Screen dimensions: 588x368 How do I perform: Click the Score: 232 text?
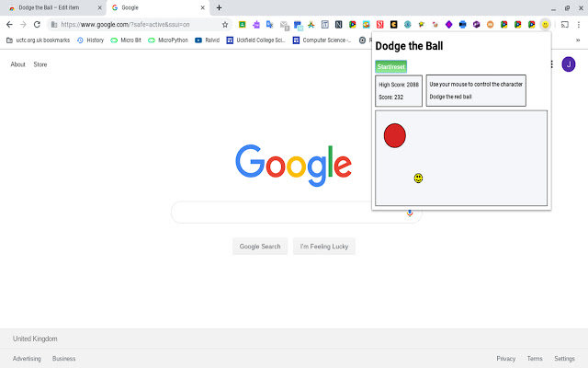coord(390,98)
